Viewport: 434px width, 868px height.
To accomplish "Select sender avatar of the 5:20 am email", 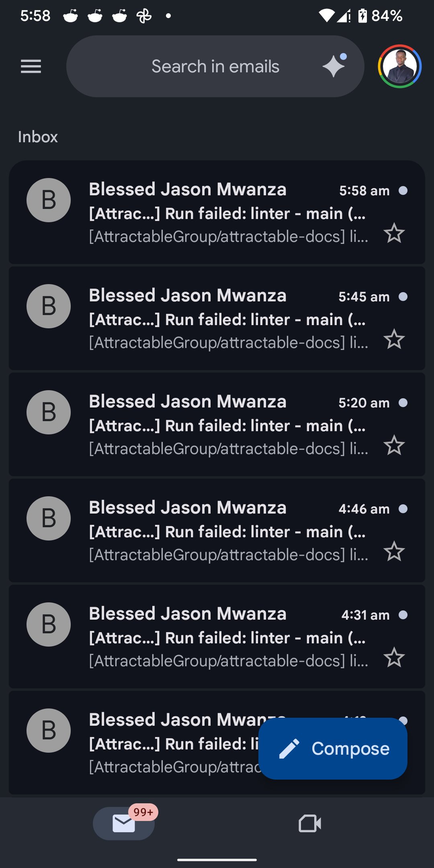I will coord(49,412).
